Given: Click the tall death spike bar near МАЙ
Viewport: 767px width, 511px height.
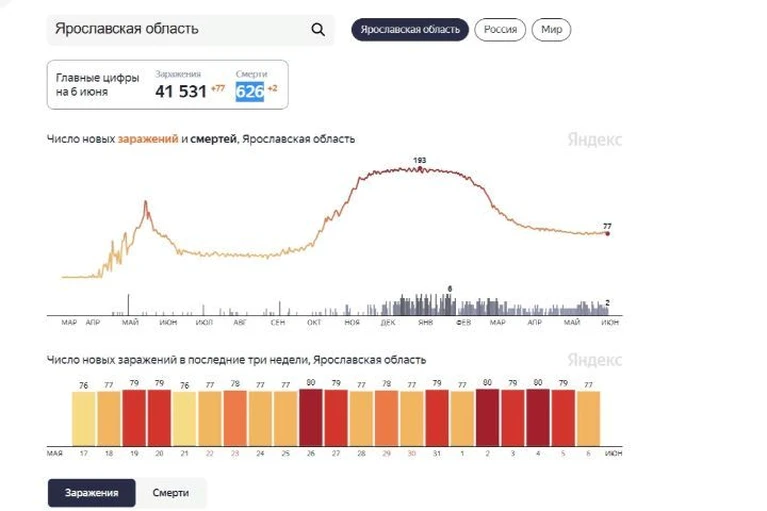Looking at the screenshot, I should click(x=129, y=305).
